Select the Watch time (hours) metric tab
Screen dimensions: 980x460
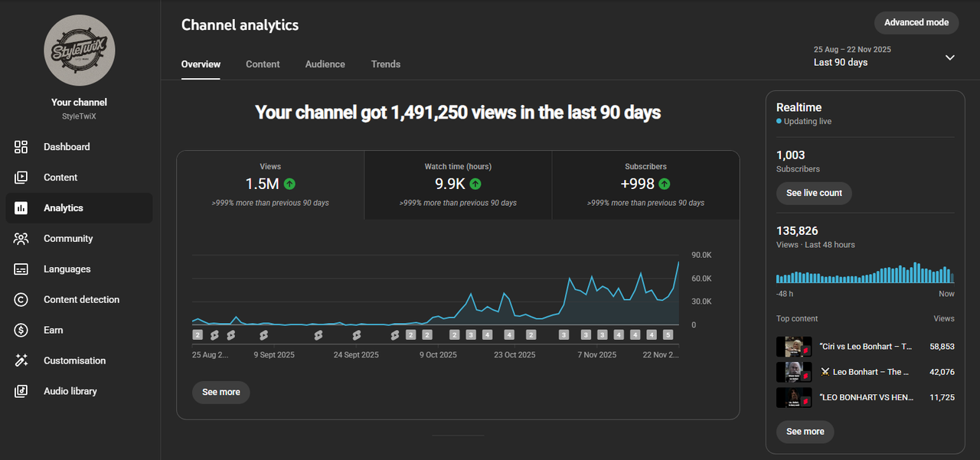[x=458, y=185]
